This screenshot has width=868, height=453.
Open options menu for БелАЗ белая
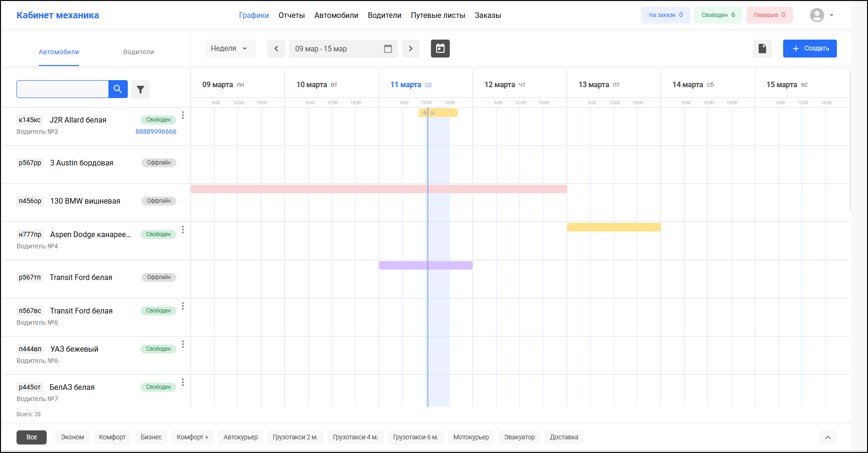coord(183,383)
